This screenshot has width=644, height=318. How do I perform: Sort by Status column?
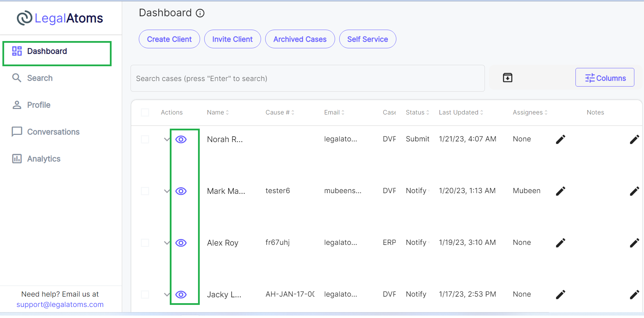418,112
